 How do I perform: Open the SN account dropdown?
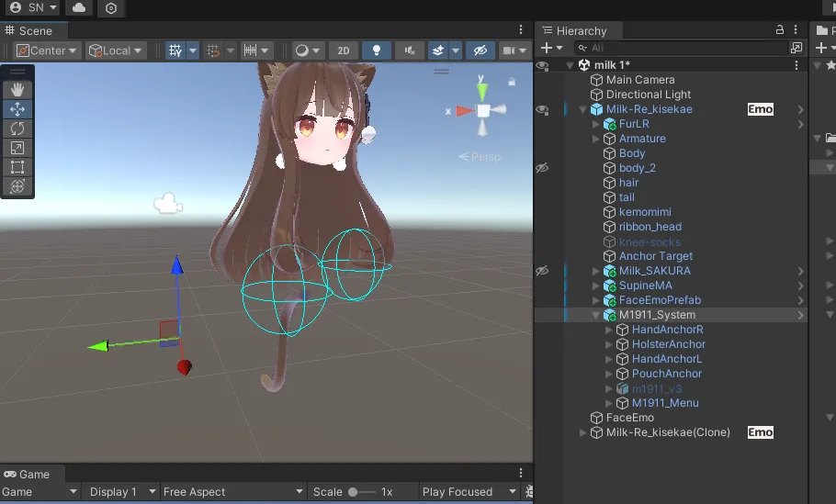point(33,7)
